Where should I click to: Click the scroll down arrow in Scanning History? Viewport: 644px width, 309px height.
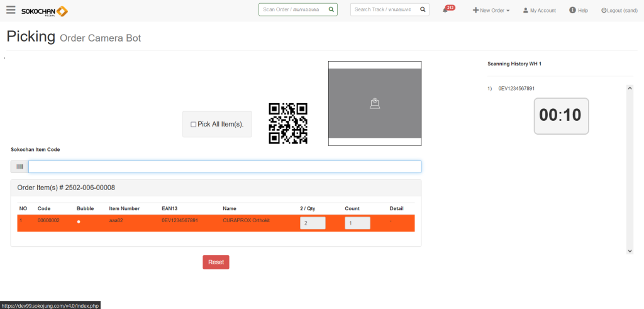630,251
